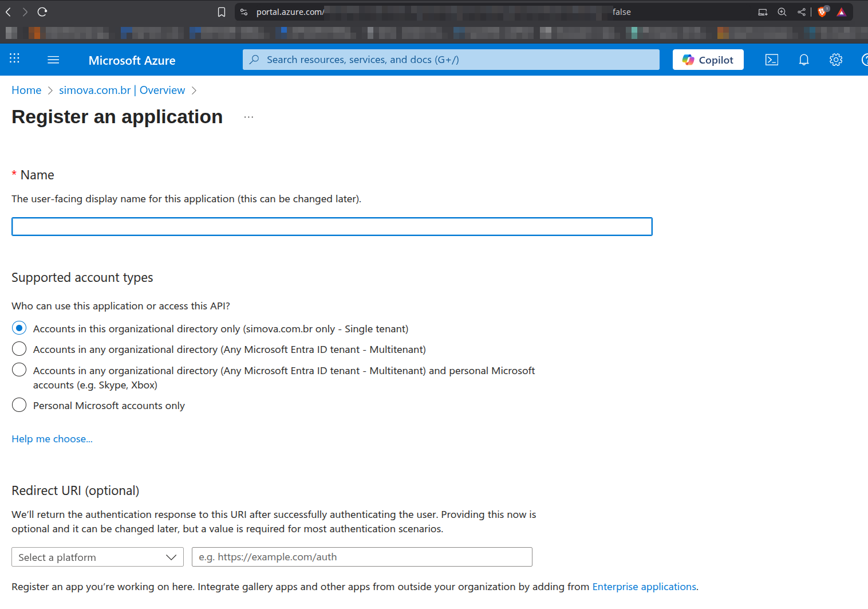Select Single tenant account type
The width and height of the screenshot is (868, 609).
coord(19,328)
